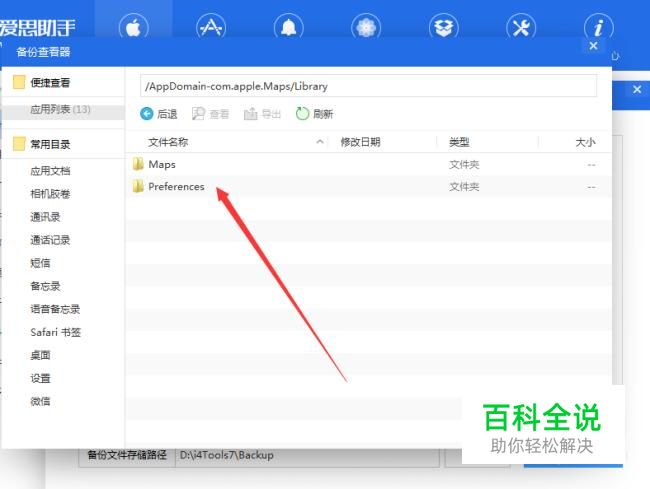Select the Preferences folder row
Screen dimensions: 650x489
(x=369, y=187)
